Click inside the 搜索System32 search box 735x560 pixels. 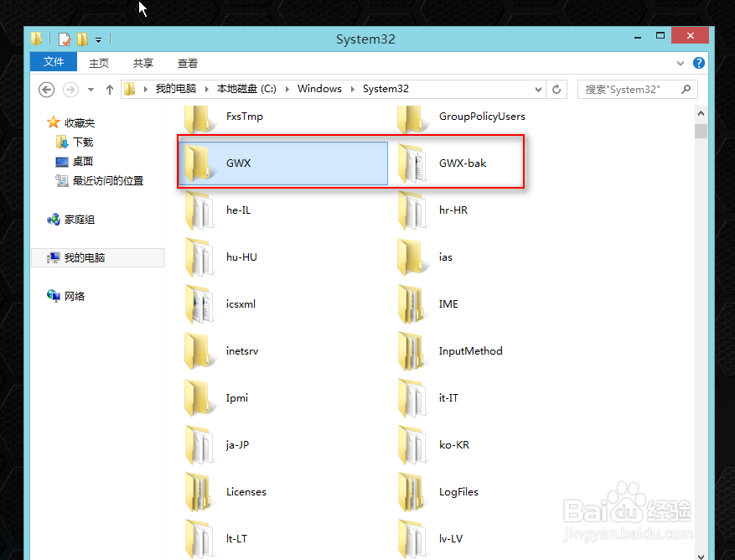coord(633,89)
